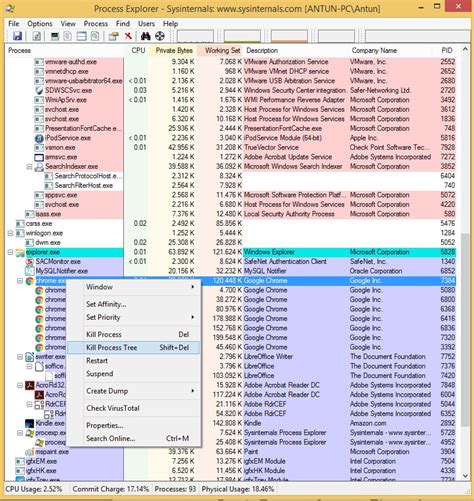The height and width of the screenshot is (501, 474).
Task: Collapse the SearchIndexer.exe tree node
Action: (30, 166)
